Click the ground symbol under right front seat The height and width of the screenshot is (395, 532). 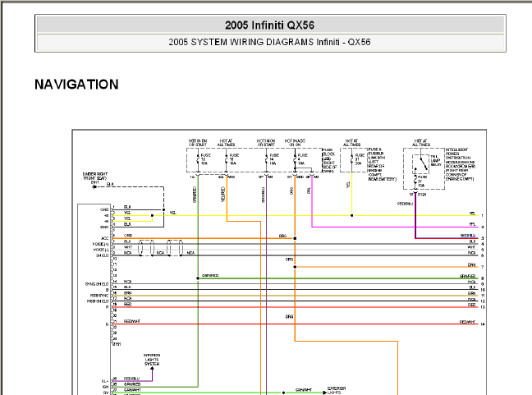click(x=94, y=187)
